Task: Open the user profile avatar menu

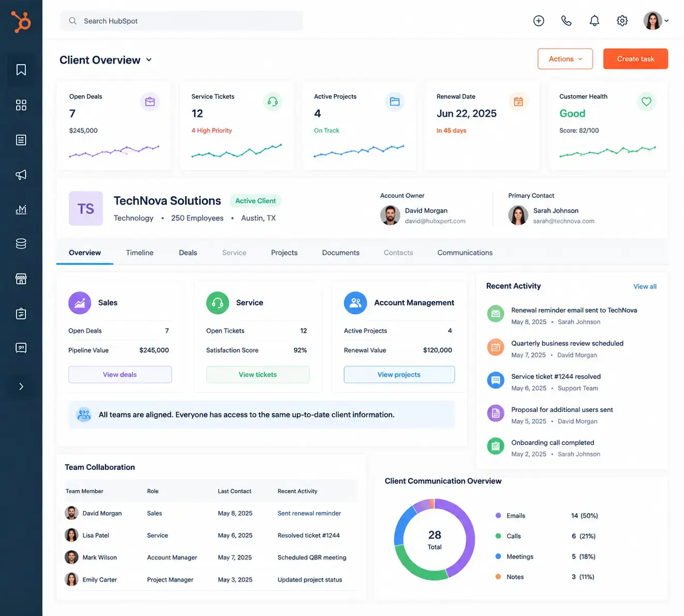Action: [656, 21]
